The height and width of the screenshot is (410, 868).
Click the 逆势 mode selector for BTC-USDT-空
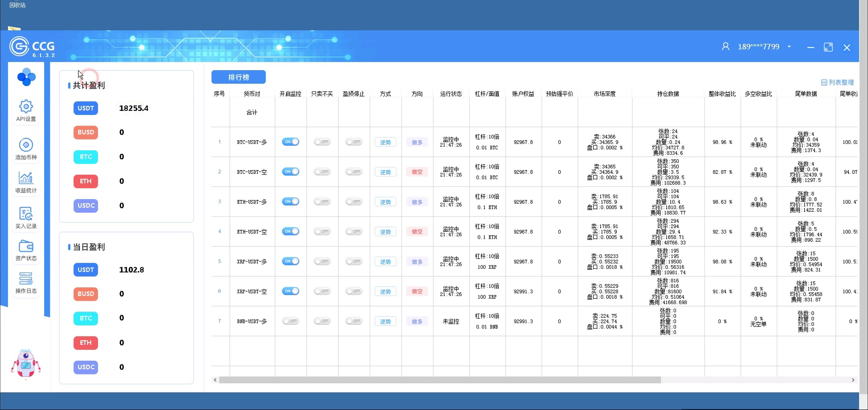coord(385,172)
